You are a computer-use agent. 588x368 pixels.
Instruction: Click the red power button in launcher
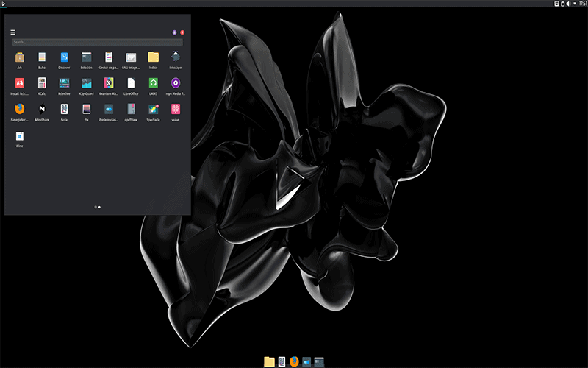point(182,32)
